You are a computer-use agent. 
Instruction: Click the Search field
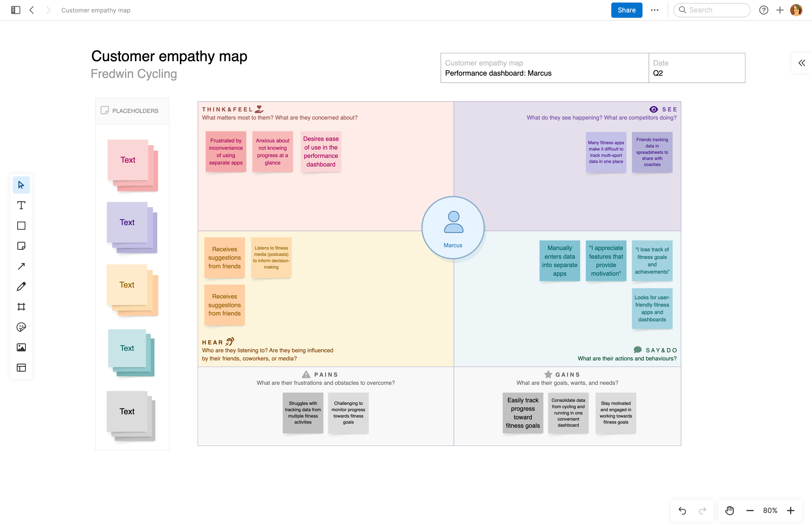tap(712, 10)
